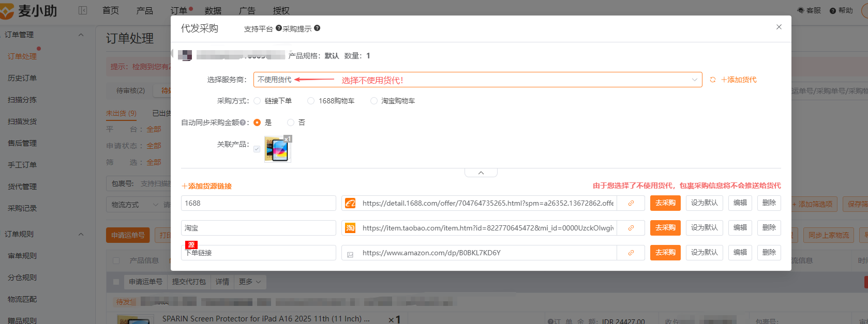The height and width of the screenshot is (324, 868).
Task: Delete the amazon source link
Action: click(x=769, y=253)
